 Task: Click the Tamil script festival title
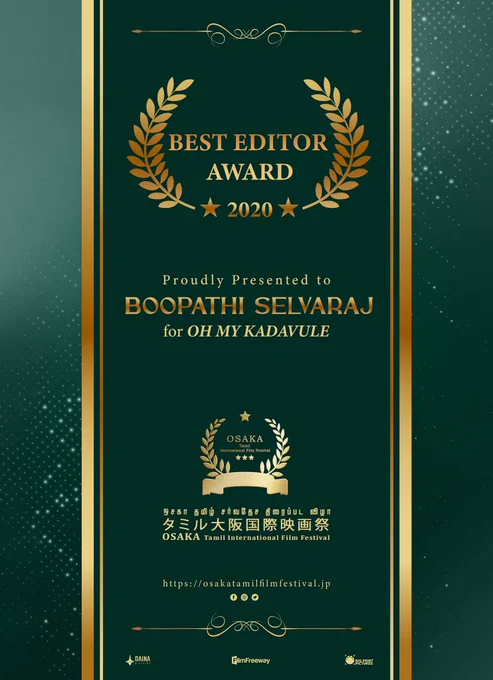coord(245,510)
